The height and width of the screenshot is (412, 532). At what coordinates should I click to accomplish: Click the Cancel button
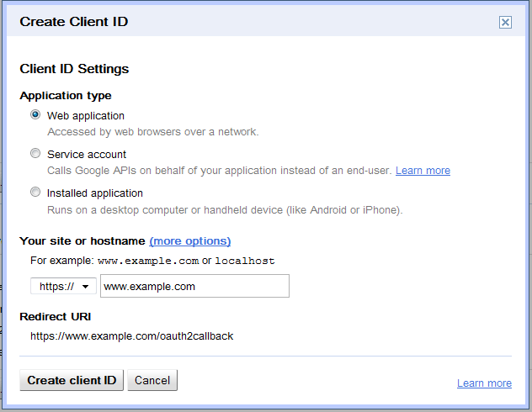click(152, 380)
